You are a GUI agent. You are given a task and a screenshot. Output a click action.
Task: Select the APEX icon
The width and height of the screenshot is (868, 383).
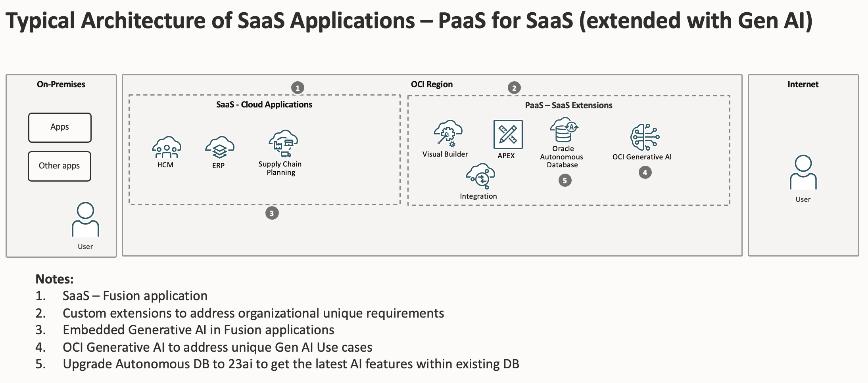[x=508, y=134]
